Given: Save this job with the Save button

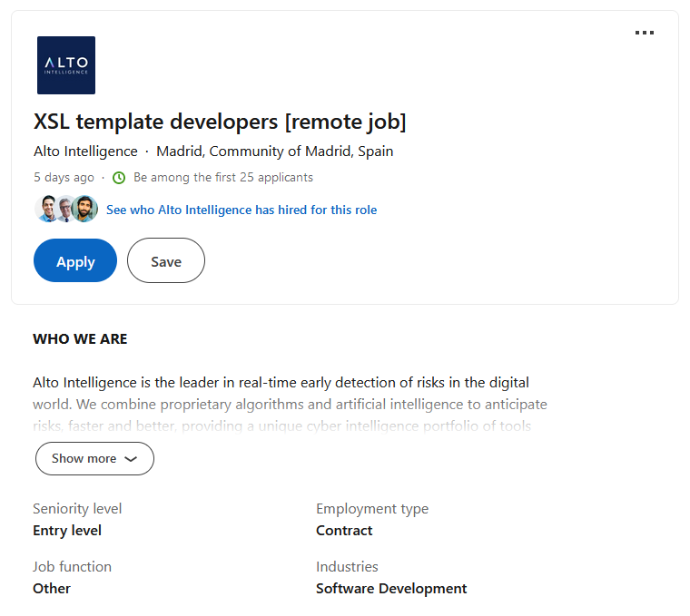Looking at the screenshot, I should tap(166, 261).
